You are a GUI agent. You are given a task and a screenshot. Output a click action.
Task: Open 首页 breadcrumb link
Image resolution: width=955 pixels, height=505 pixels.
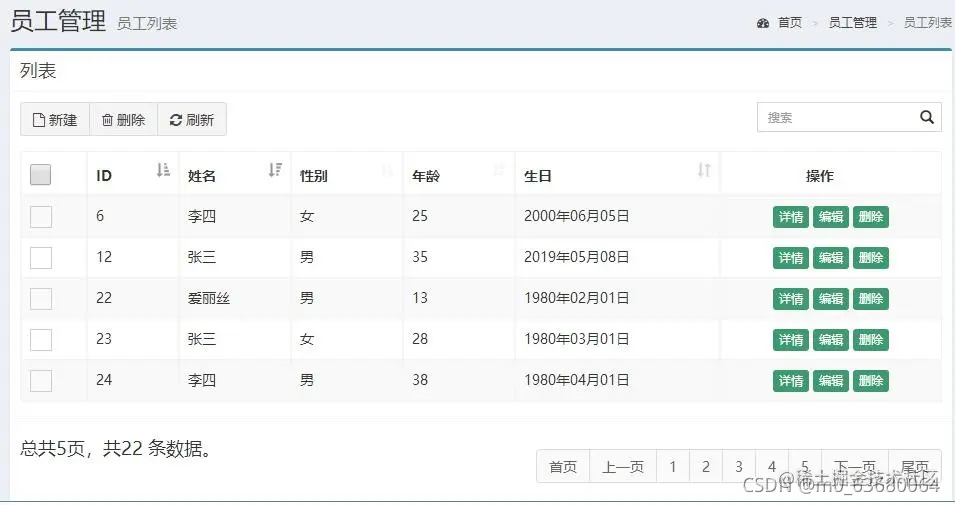tap(790, 23)
